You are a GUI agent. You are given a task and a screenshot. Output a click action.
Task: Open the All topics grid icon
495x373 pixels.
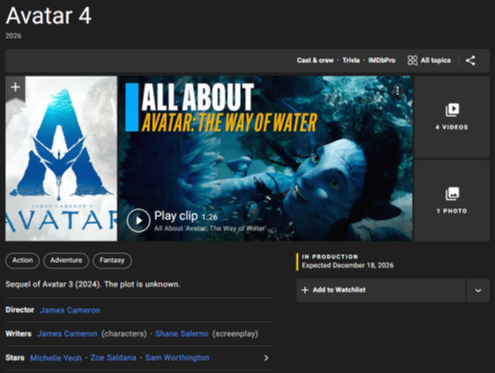(x=412, y=60)
